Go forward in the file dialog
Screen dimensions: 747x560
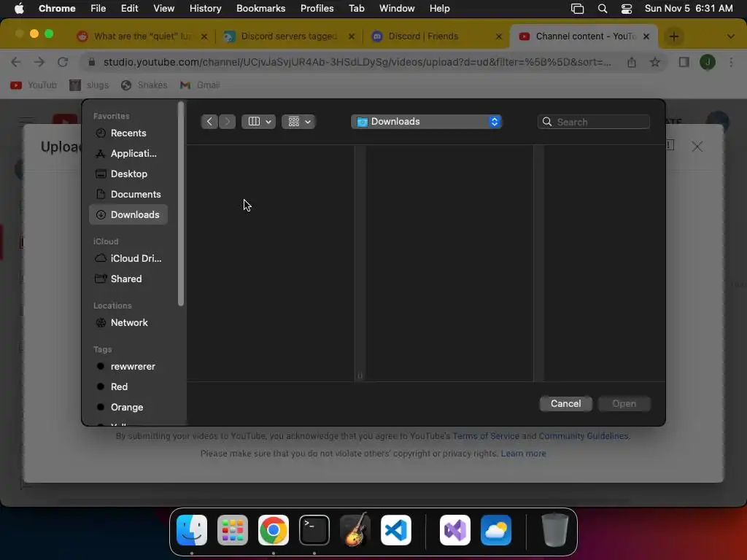[x=228, y=122]
